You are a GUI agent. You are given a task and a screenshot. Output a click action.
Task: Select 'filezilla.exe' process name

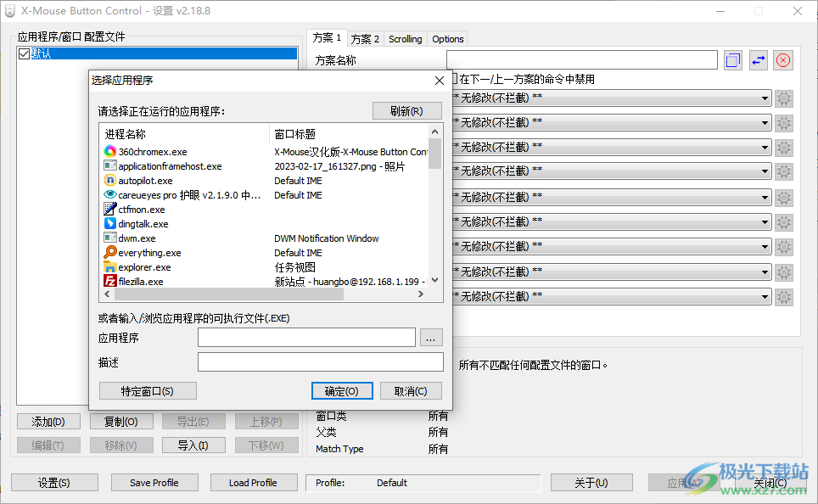pyautogui.click(x=141, y=282)
